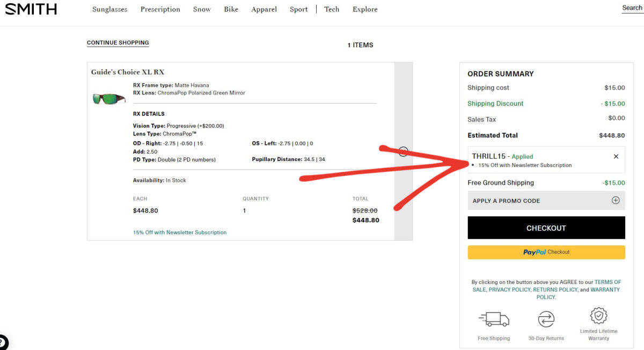The image size is (644, 350).
Task: Open the Guide's Choice XL RX product title
Action: 127,72
